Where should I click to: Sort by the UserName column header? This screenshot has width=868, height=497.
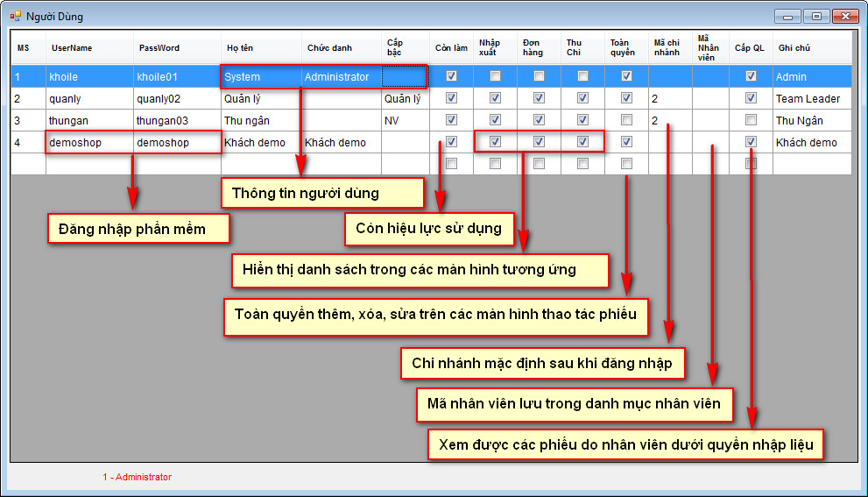pyautogui.click(x=89, y=47)
